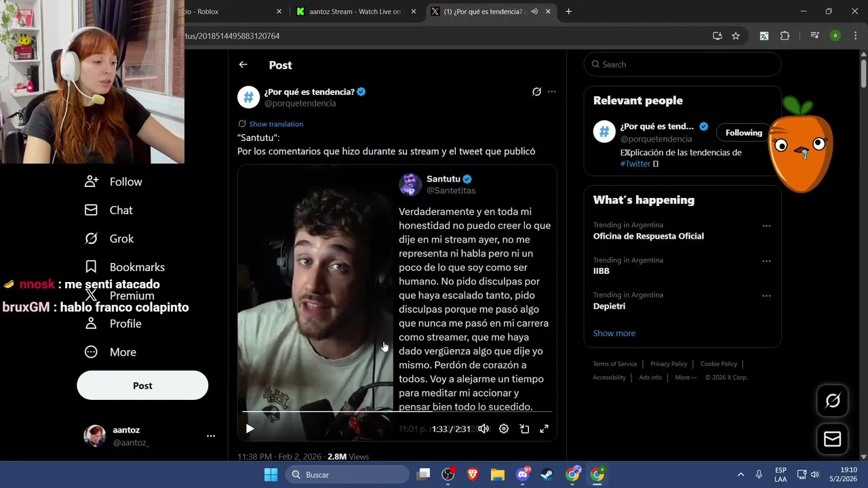
Task: Go back using the Post arrow
Action: pos(243,64)
